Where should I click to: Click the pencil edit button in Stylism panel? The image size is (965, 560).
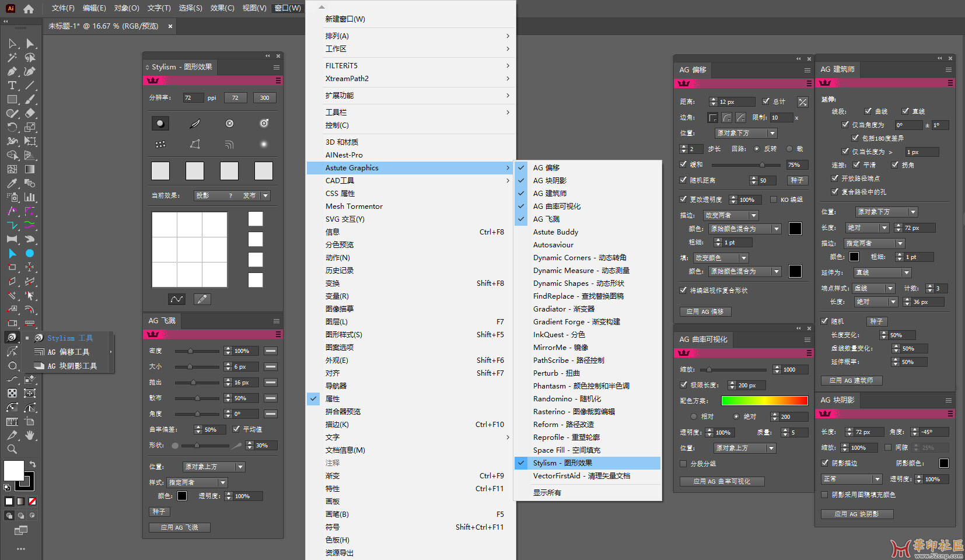(202, 299)
